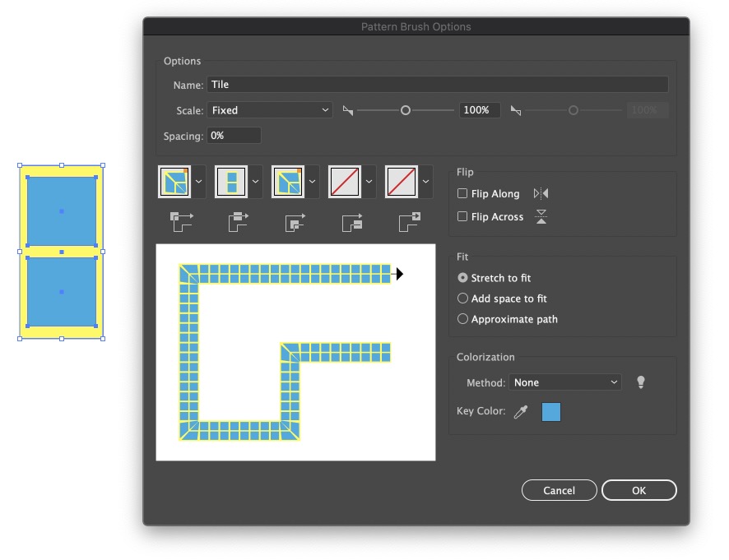The height and width of the screenshot is (560, 729).
Task: Open the inner corner tile dropdown
Action: (x=312, y=181)
